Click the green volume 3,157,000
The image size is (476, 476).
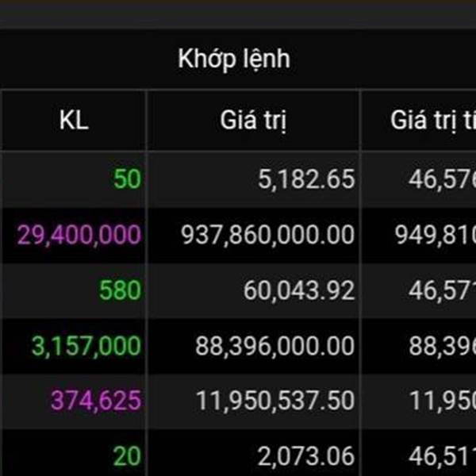pyautogui.click(x=86, y=346)
